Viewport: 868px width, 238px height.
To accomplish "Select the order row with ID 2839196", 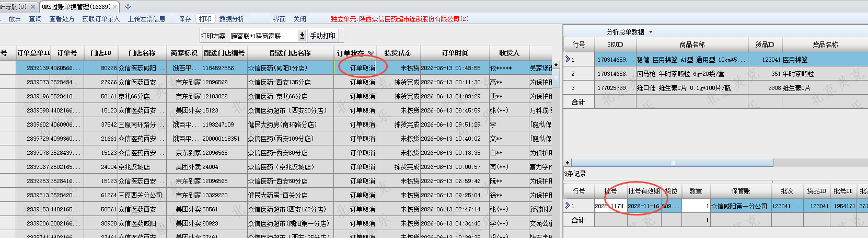I will tap(276, 96).
